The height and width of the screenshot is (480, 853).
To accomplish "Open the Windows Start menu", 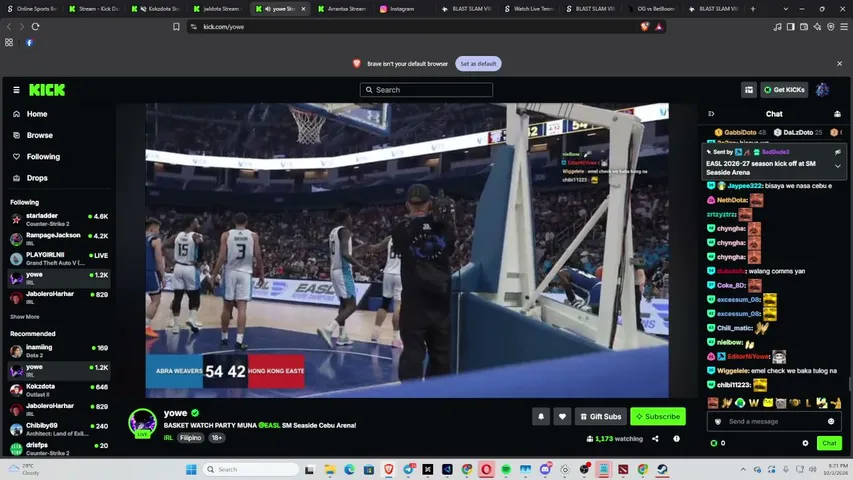I will (191, 469).
